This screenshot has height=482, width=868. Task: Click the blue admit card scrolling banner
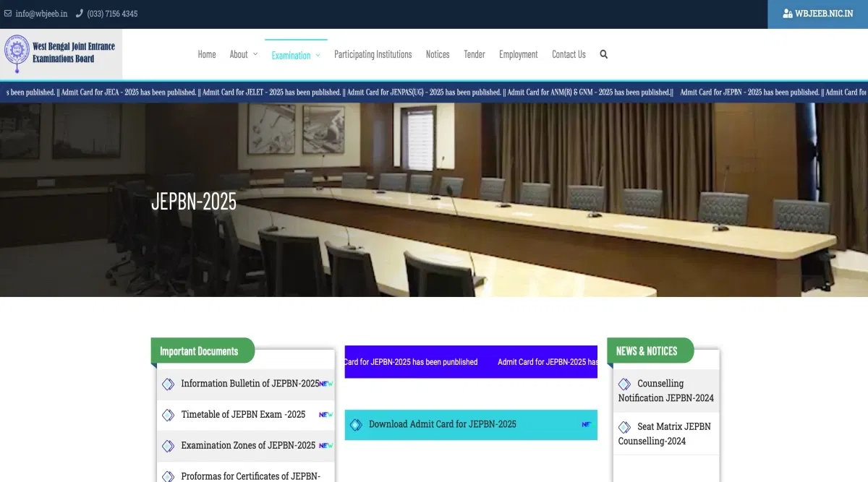pos(471,362)
